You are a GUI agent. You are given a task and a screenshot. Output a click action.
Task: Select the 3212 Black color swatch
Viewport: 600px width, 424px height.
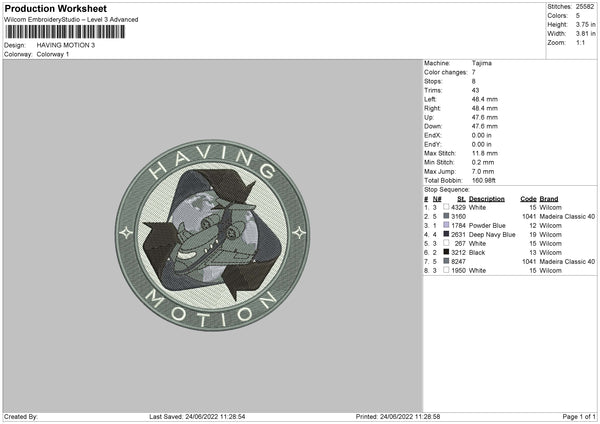446,252
